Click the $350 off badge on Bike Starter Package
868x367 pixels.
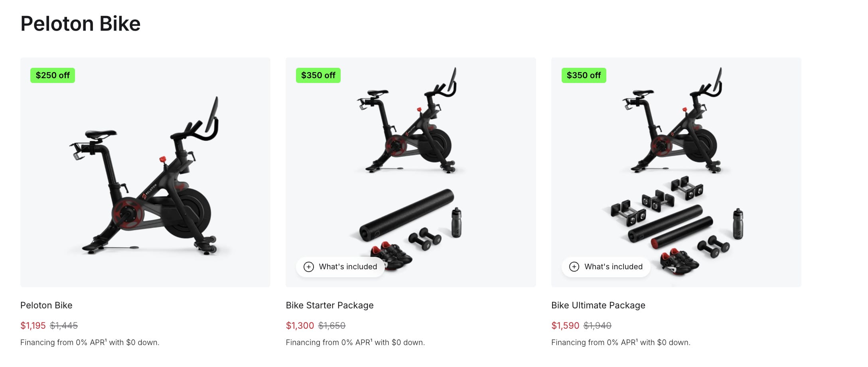pyautogui.click(x=318, y=75)
